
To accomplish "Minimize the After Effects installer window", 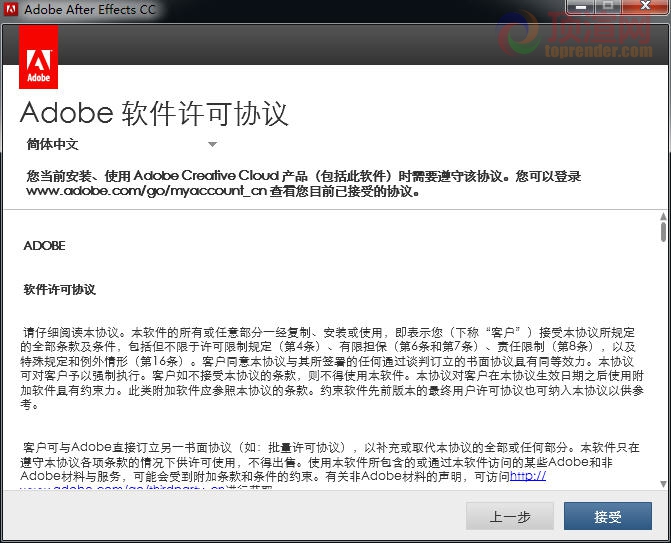I will point(580,7).
